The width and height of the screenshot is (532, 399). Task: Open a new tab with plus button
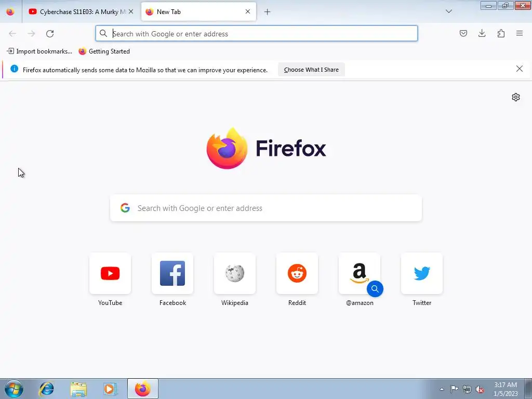pos(268,12)
